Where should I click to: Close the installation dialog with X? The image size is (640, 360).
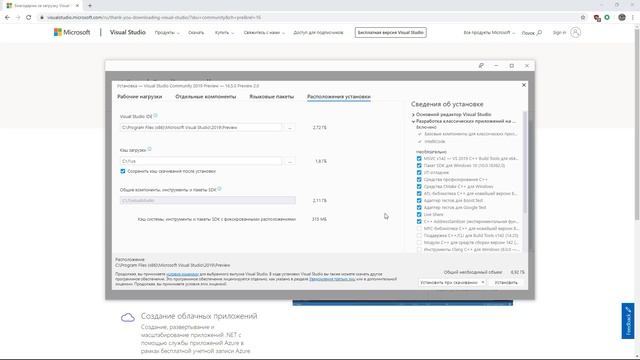tap(524, 85)
